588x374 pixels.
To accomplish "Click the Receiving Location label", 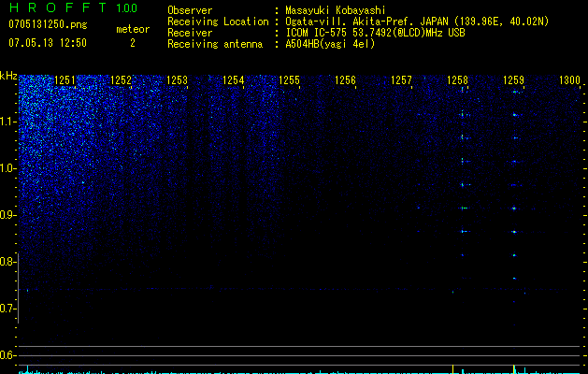I will [218, 22].
